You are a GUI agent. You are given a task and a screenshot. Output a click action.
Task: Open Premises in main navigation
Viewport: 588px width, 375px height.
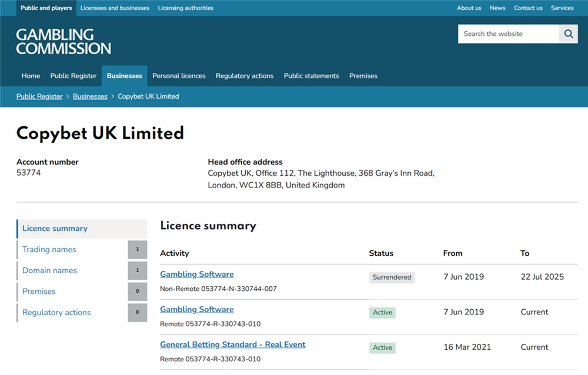coord(363,76)
